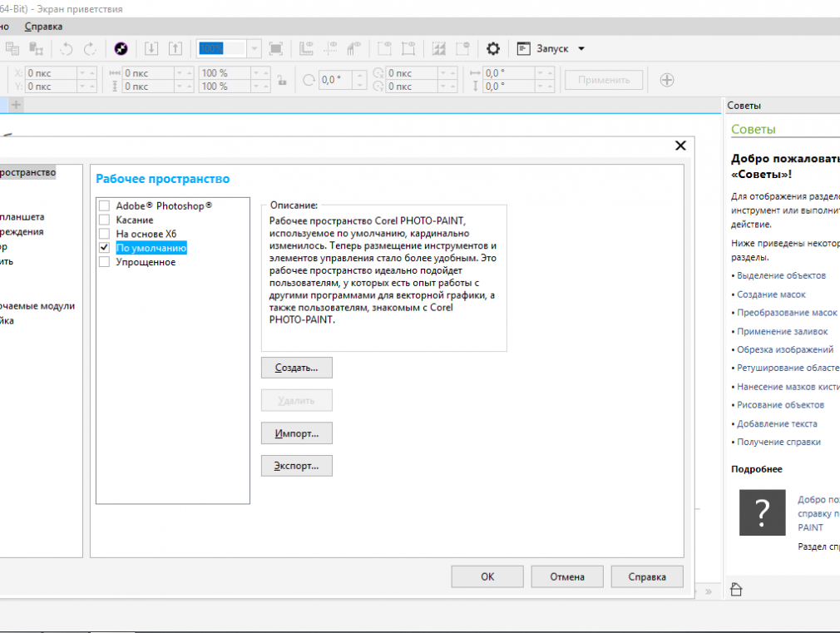This screenshot has width=840, height=633.
Task: Click the zoom level 100% input field
Action: coord(222,49)
